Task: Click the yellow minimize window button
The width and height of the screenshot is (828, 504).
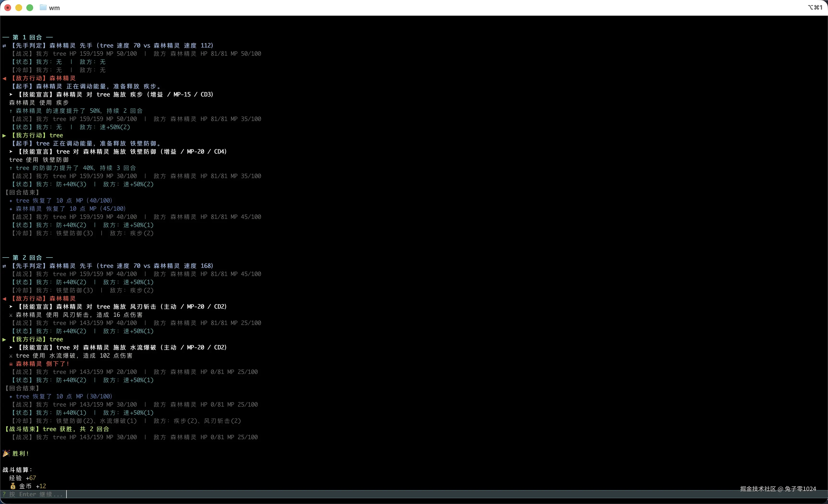Action: click(19, 7)
